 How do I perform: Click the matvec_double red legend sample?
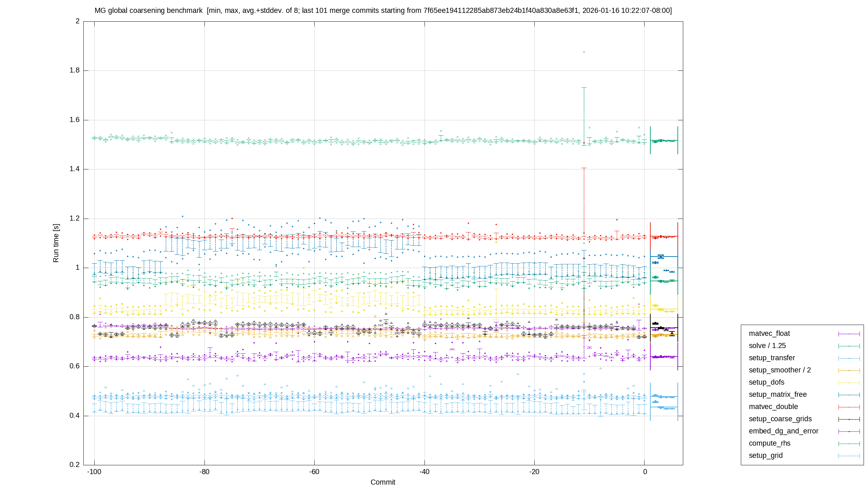click(x=849, y=407)
